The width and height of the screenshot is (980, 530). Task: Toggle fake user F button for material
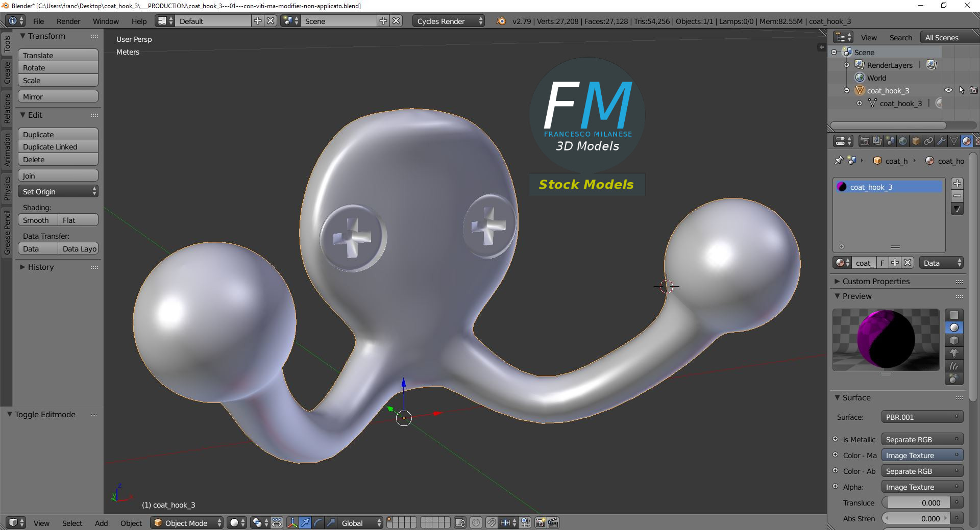tap(882, 263)
